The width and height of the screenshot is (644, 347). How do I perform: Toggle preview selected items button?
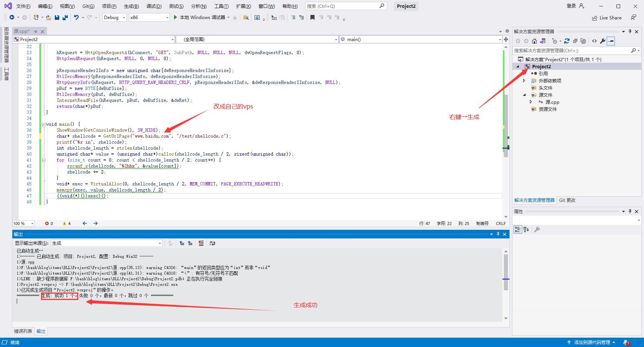click(611, 41)
